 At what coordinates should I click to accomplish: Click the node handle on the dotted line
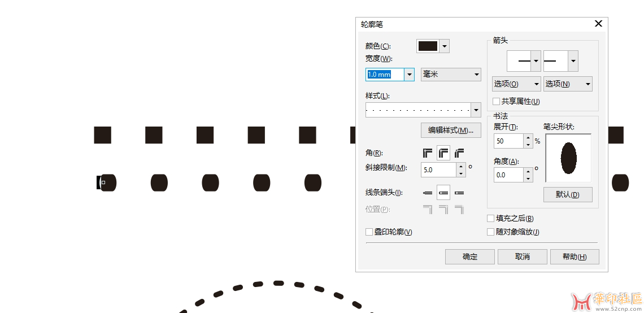click(103, 182)
